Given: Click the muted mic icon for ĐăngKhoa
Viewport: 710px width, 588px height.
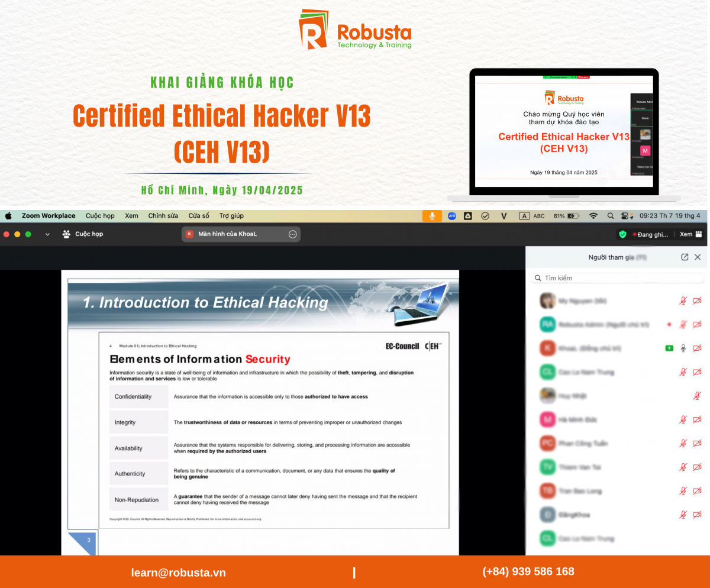Looking at the screenshot, I should tap(683, 515).
